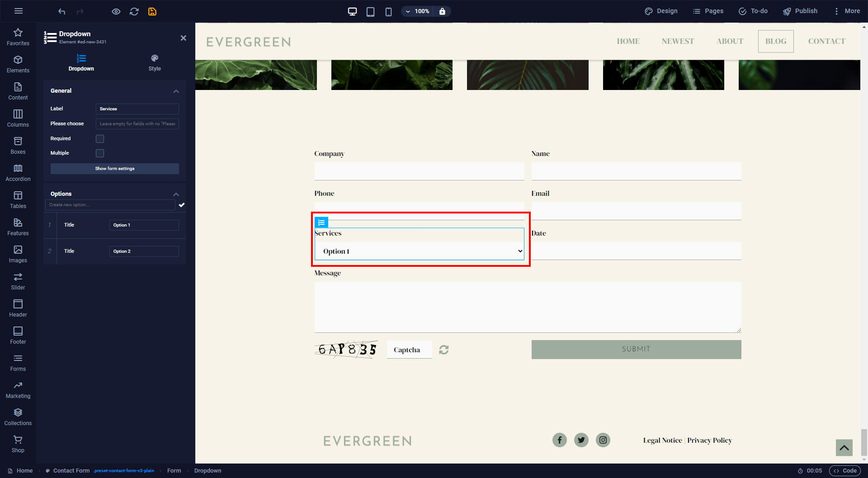Open the Elements sidebar panel
The image size is (868, 478).
tap(18, 64)
